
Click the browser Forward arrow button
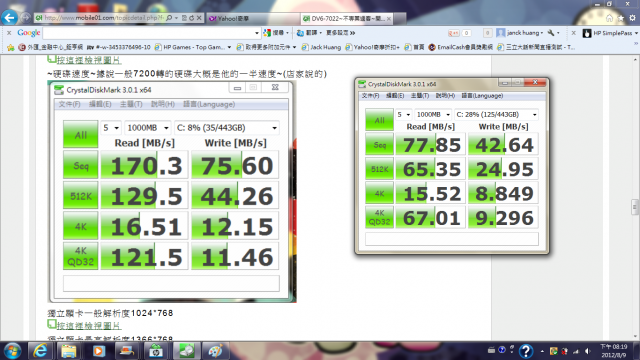(25, 18)
